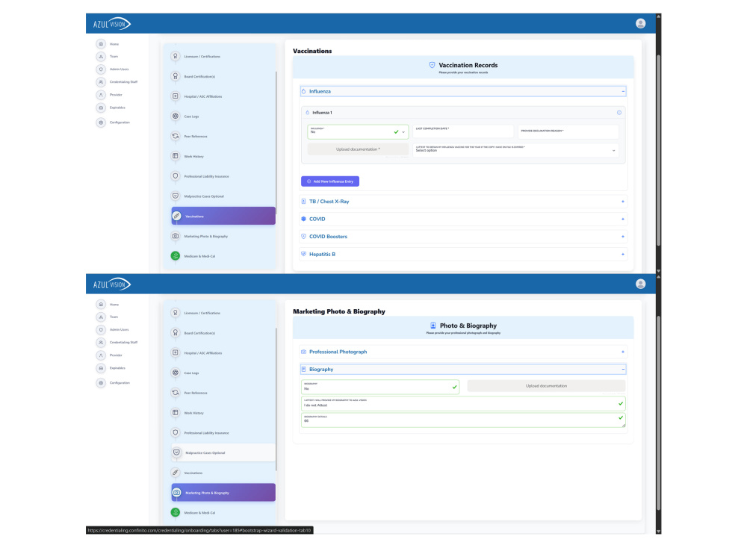The width and height of the screenshot is (747, 560).
Task: Click Work History step icon in lower Biography screen
Action: point(176,413)
